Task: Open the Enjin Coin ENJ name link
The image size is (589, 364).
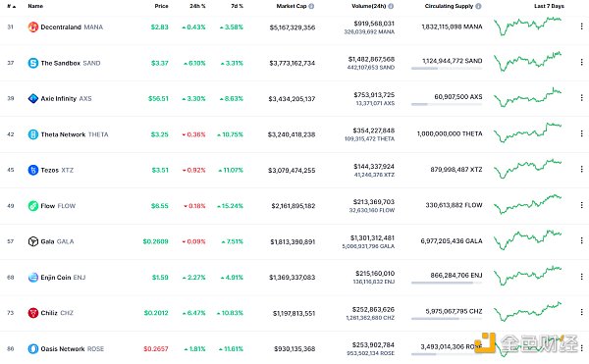Action: (63, 278)
